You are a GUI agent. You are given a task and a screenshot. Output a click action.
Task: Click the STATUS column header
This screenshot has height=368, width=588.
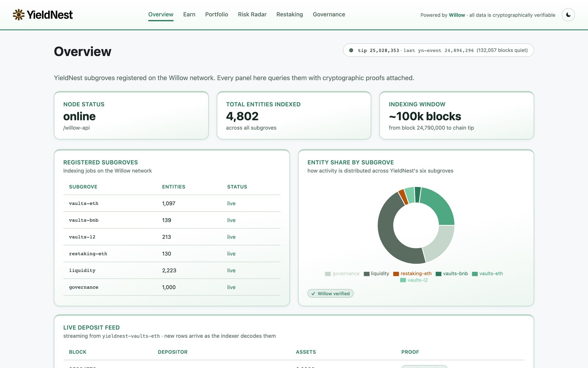click(x=237, y=187)
